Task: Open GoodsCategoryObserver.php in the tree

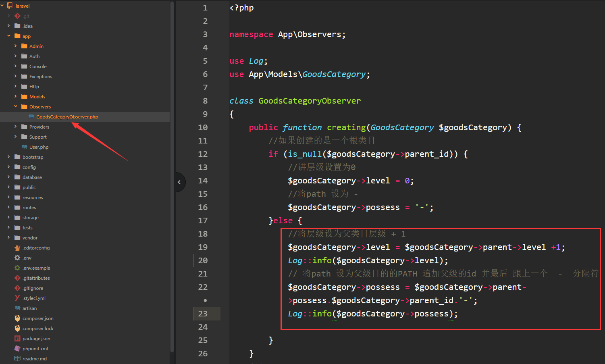Action: coord(67,117)
